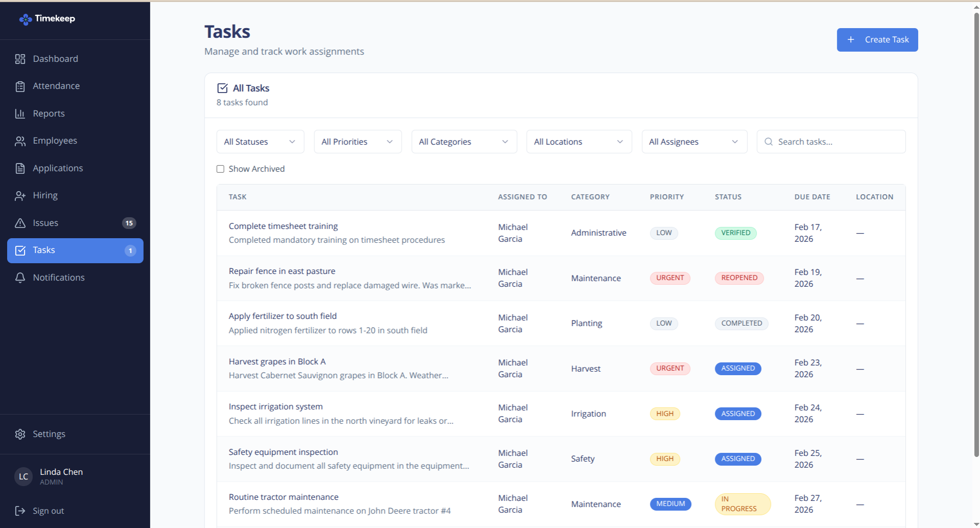Click the Employees icon
The height and width of the screenshot is (528, 980).
pyautogui.click(x=20, y=141)
